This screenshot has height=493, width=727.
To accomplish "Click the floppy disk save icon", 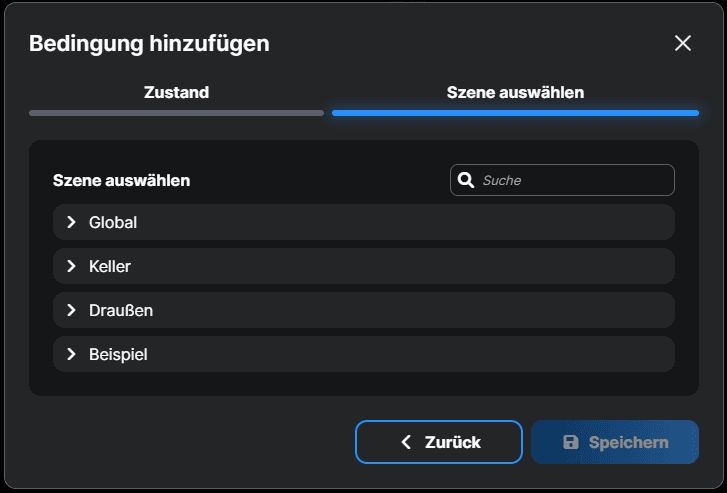I will coord(571,442).
